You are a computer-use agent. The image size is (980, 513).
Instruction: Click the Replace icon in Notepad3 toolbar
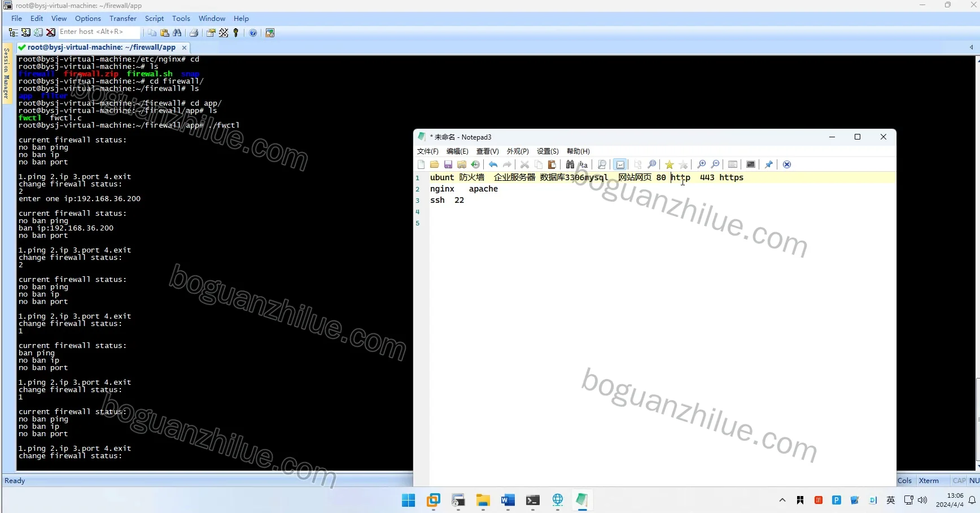[x=584, y=164]
